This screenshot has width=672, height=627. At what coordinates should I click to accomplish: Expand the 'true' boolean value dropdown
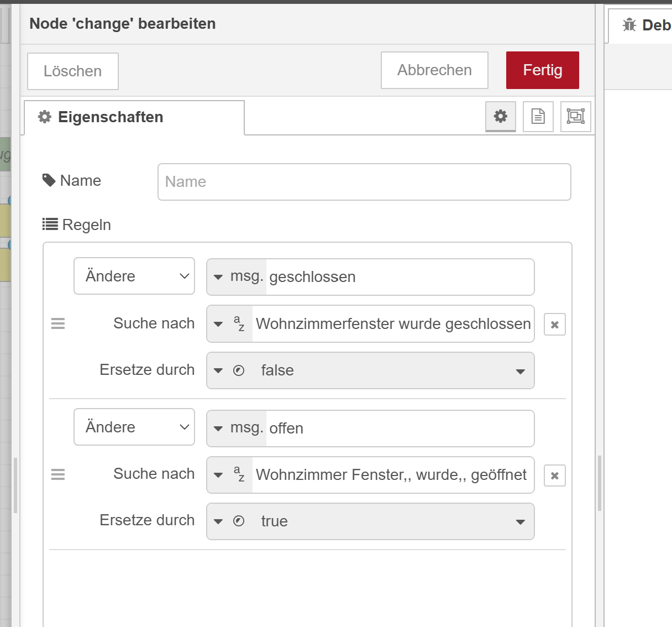coord(519,522)
